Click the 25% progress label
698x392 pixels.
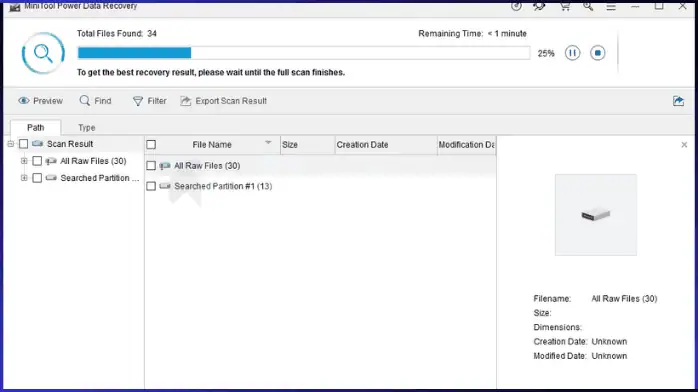[x=546, y=53]
